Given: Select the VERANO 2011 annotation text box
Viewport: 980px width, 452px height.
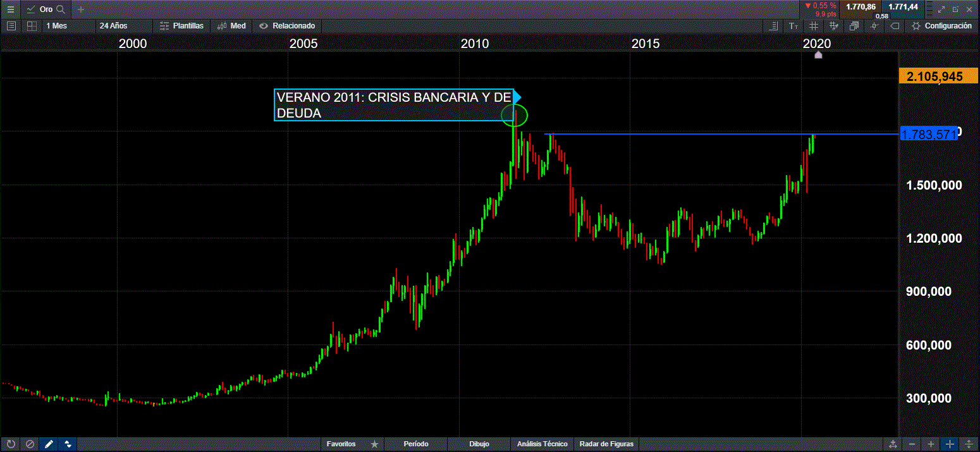Looking at the screenshot, I should click(x=393, y=105).
